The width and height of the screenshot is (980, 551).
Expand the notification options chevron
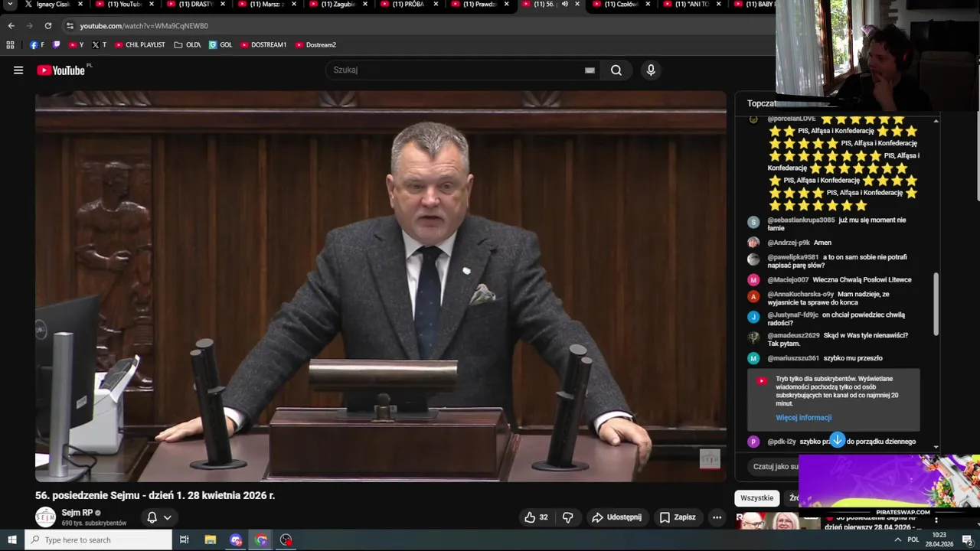167,517
